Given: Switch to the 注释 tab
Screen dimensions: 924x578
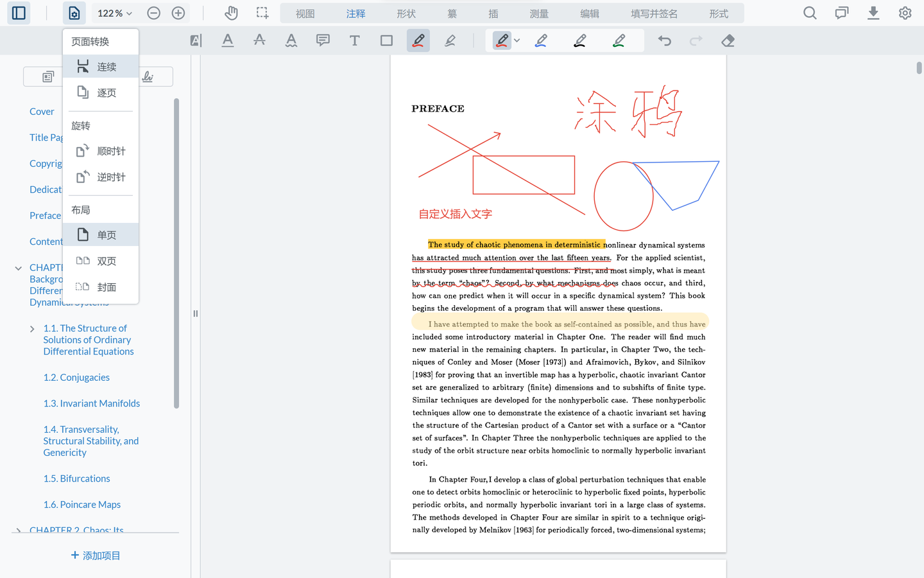Looking at the screenshot, I should point(356,12).
